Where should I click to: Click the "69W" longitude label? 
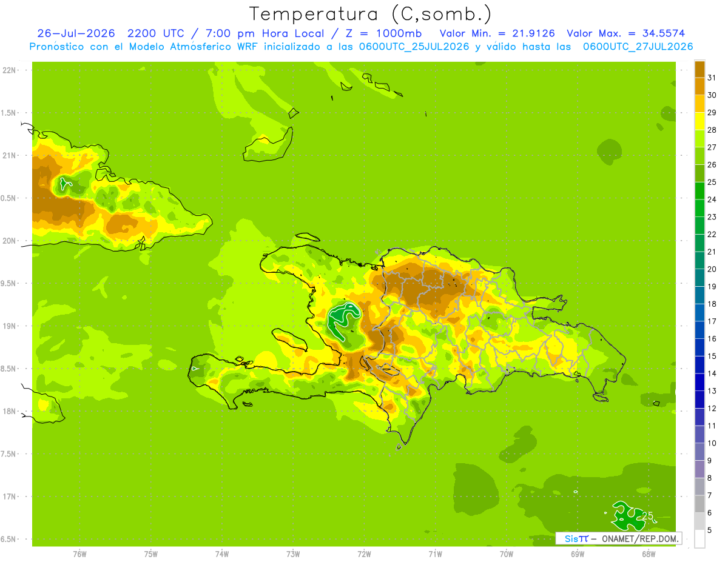[x=578, y=554]
